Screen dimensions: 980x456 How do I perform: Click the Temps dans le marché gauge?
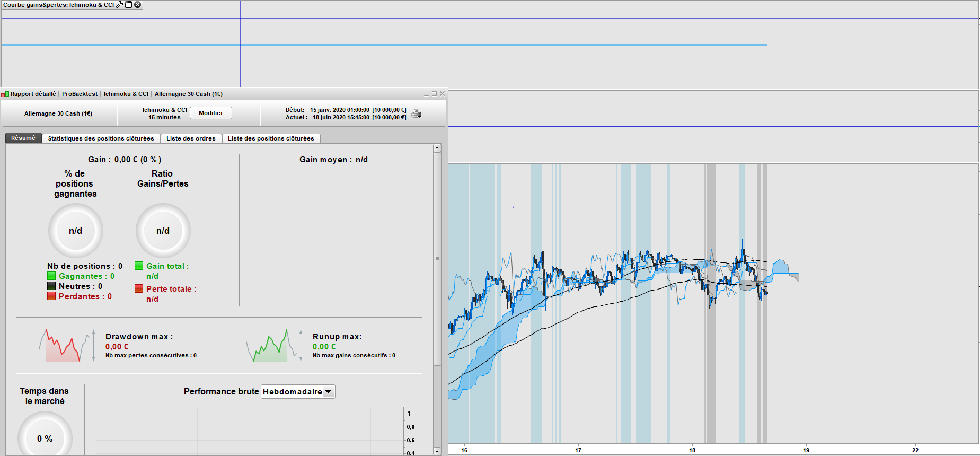[45, 439]
